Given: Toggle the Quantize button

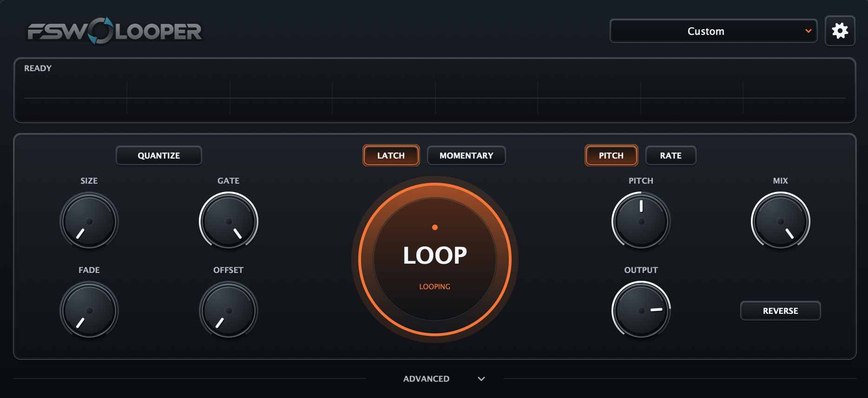Looking at the screenshot, I should click(158, 155).
